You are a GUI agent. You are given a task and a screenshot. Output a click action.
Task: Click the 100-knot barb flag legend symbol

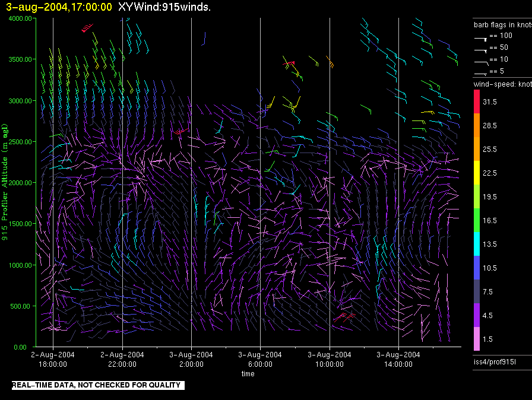[481, 39]
